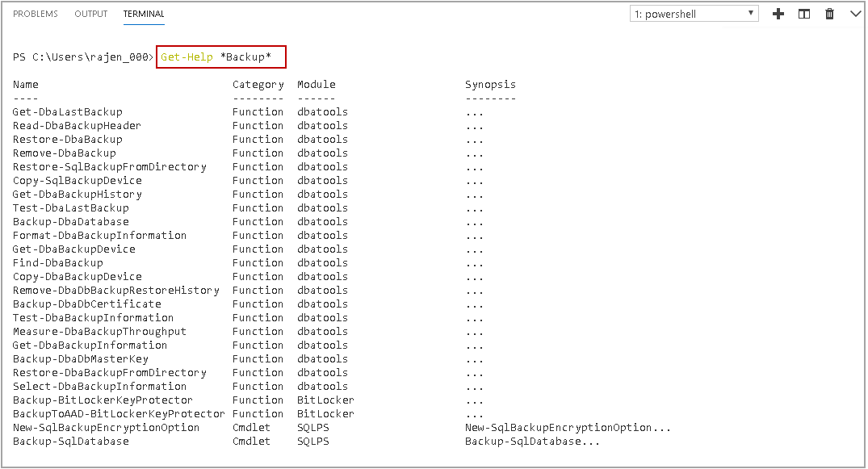The height and width of the screenshot is (469, 868).
Task: Click the Get-DbaLastBackup function name
Action: coord(68,112)
